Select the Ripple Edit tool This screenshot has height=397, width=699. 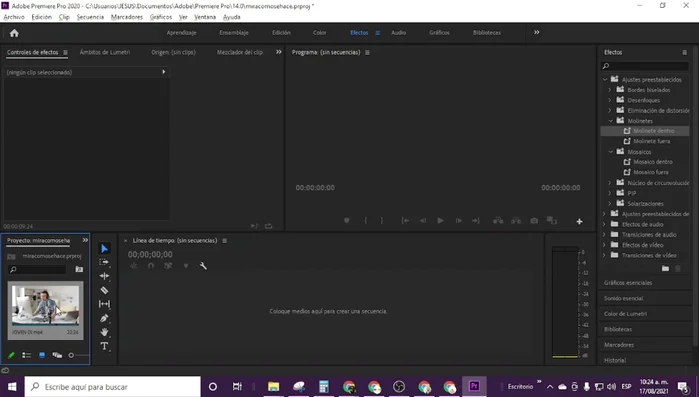104,276
